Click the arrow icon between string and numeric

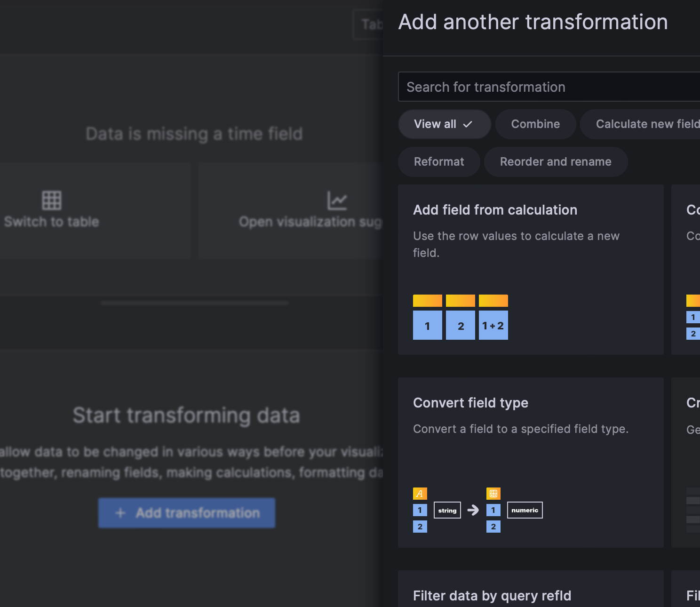click(x=473, y=510)
